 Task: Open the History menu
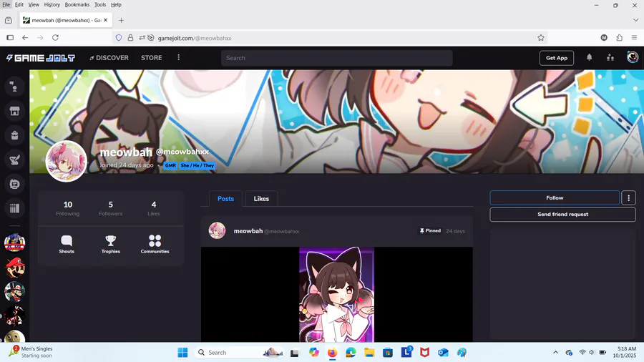(x=52, y=4)
